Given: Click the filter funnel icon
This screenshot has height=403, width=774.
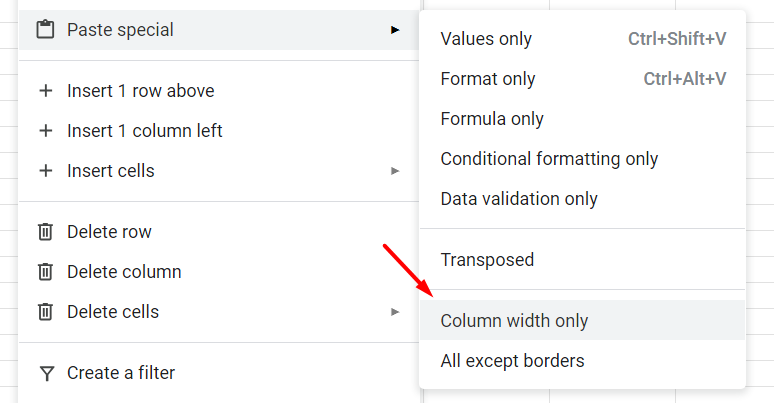Looking at the screenshot, I should pos(45,373).
